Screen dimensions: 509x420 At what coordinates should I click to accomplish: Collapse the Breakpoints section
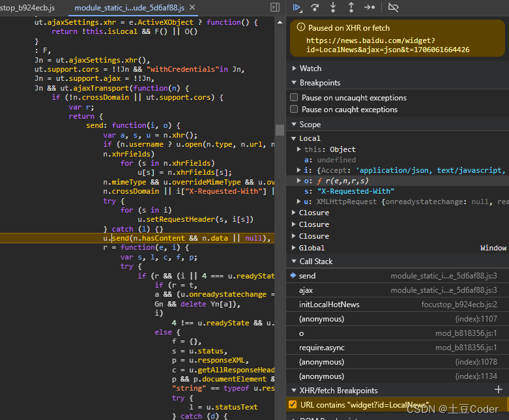(294, 83)
